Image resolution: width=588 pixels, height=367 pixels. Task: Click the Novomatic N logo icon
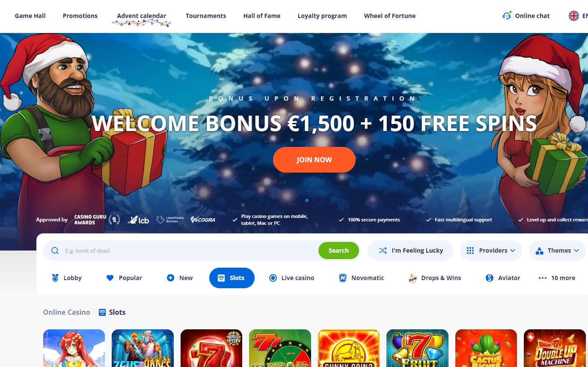(342, 278)
